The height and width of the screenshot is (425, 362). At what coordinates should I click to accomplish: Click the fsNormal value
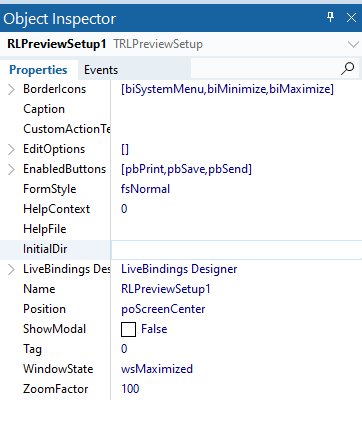(x=145, y=189)
